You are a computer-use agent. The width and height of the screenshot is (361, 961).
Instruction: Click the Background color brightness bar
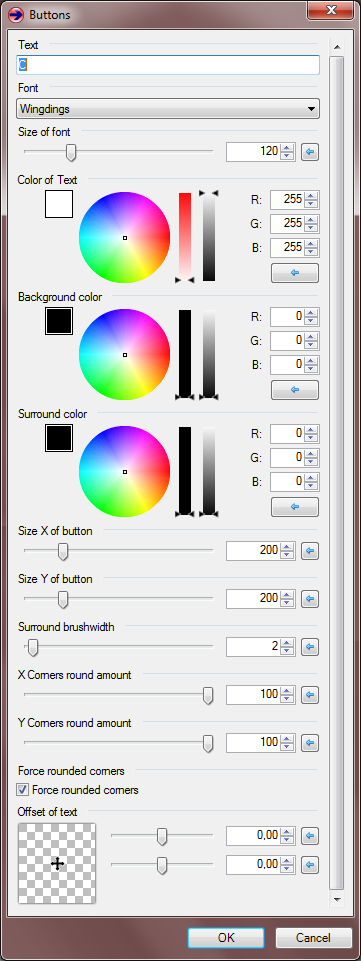point(209,353)
